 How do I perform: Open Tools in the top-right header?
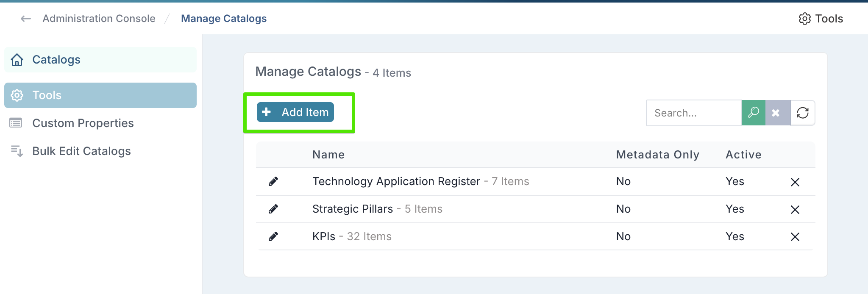(x=821, y=19)
